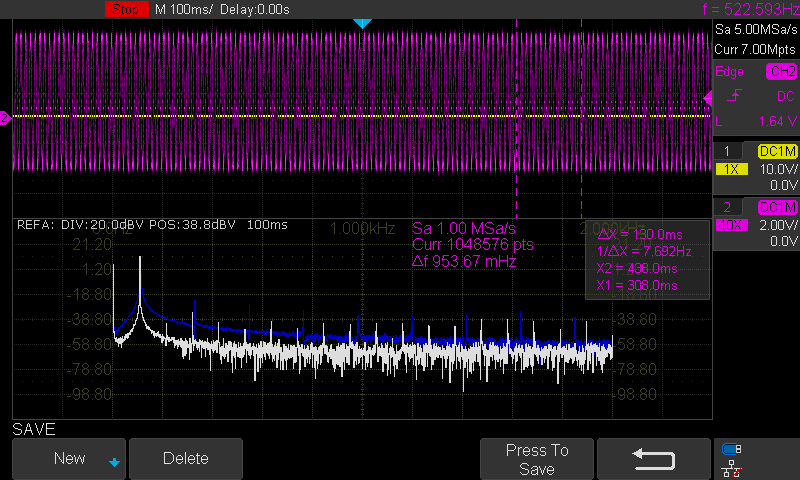Click the X2 = 438.0ms cursor readout
This screenshot has height=480, width=800.
637,268
